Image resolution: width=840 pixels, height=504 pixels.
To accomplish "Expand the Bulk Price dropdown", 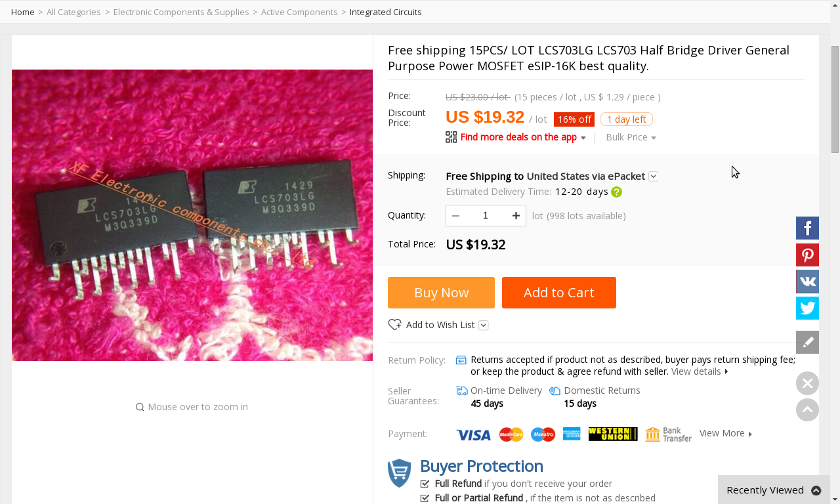I will coord(631,137).
